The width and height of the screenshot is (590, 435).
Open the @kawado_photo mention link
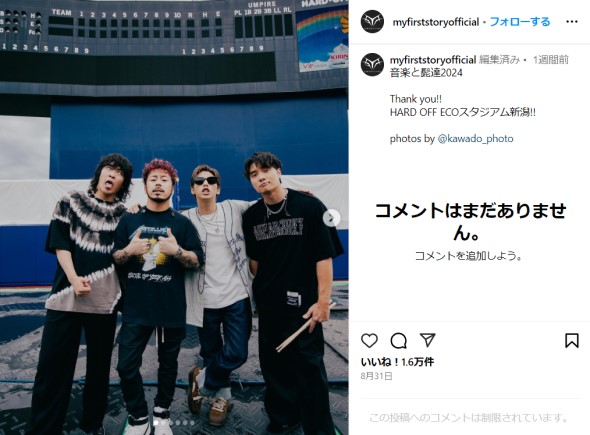475,139
